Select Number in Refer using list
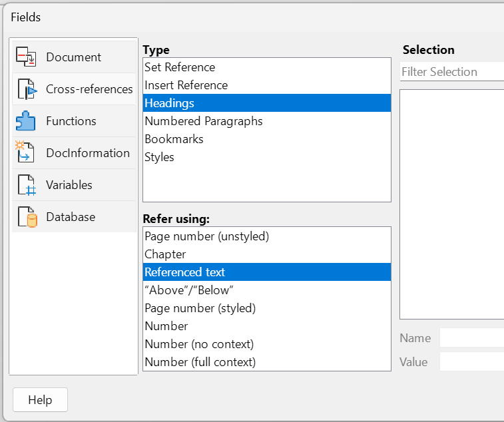This screenshot has width=504, height=422. [267, 326]
